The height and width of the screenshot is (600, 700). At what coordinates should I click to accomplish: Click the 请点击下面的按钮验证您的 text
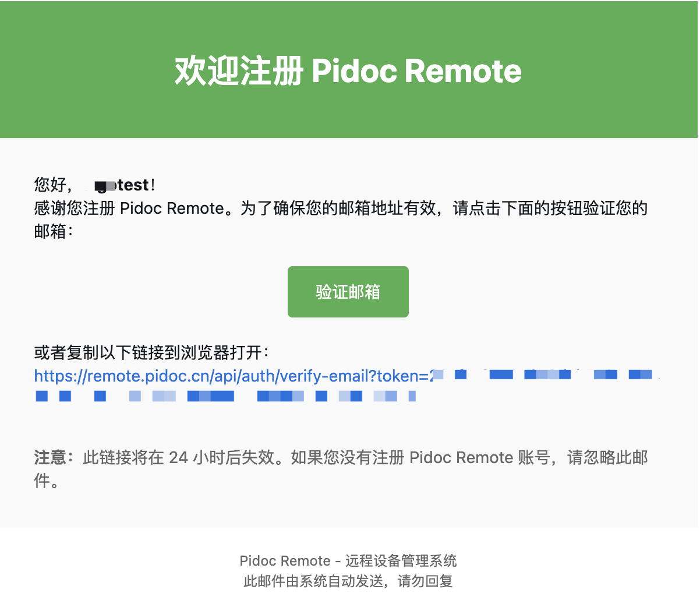(550, 209)
